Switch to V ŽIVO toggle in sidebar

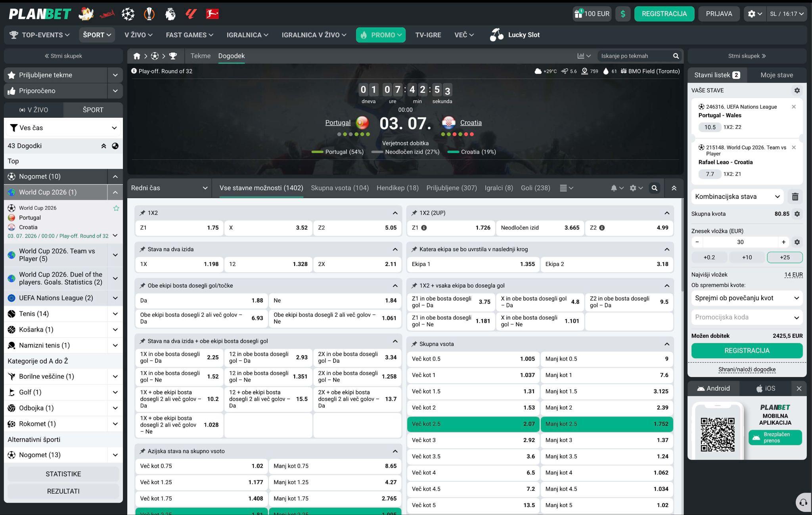click(34, 110)
